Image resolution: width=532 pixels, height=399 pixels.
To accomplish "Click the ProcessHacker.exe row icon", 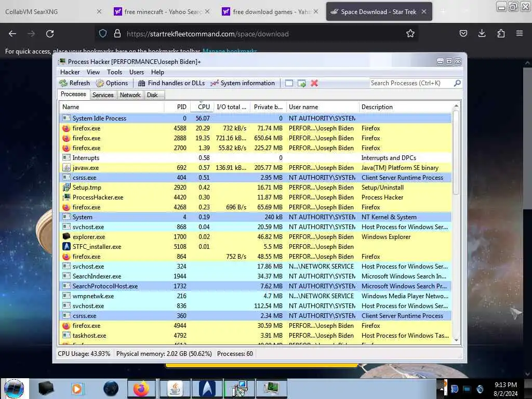I will tap(66, 197).
